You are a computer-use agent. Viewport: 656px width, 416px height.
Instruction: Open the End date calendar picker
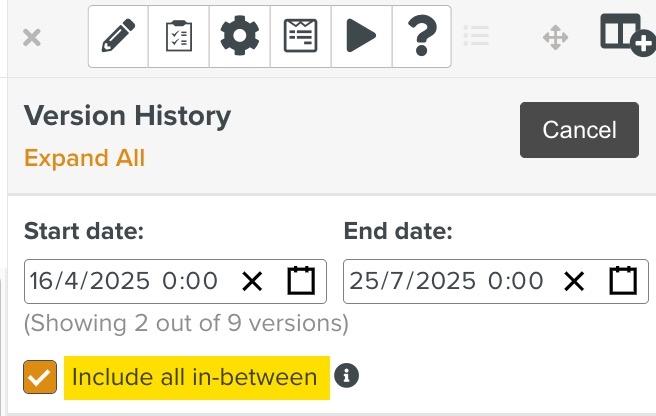click(x=623, y=281)
